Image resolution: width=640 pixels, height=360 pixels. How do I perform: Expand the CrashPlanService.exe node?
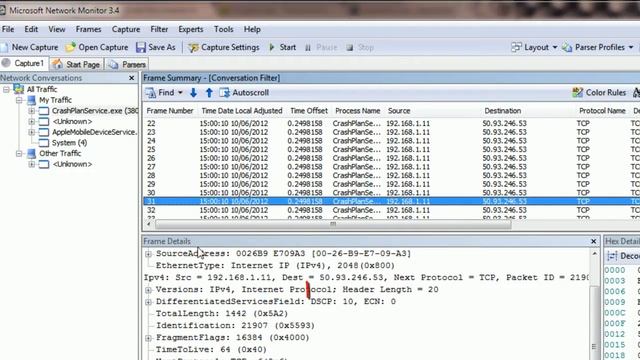[31, 111]
